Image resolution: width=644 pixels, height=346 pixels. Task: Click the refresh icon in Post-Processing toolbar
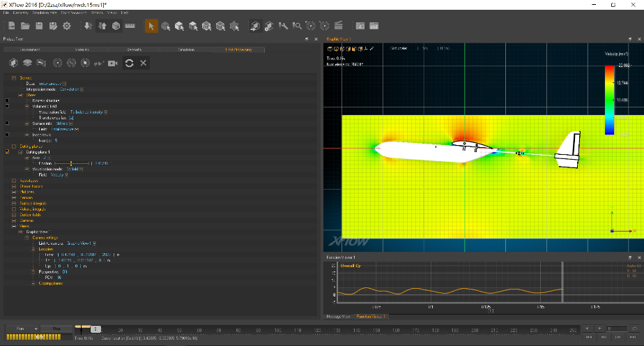click(x=129, y=63)
